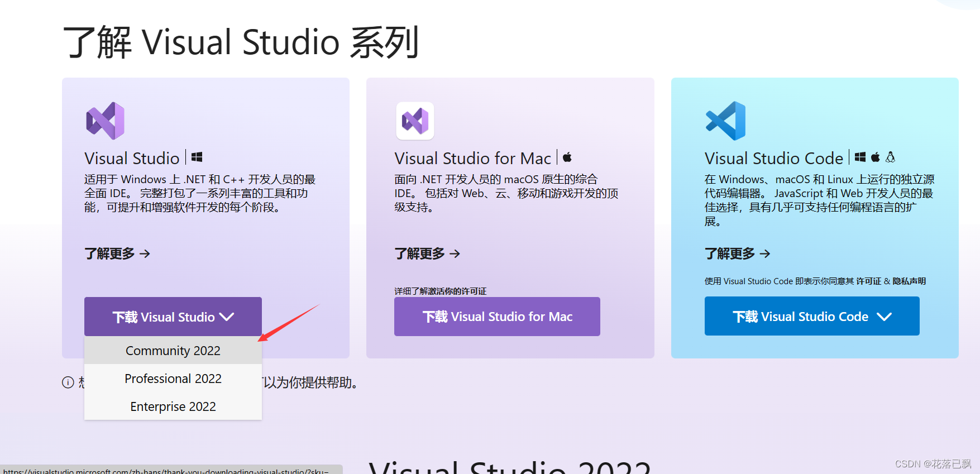The height and width of the screenshot is (474, 980).
Task: Click the Visual Studio for Mac logo icon
Action: click(x=415, y=121)
